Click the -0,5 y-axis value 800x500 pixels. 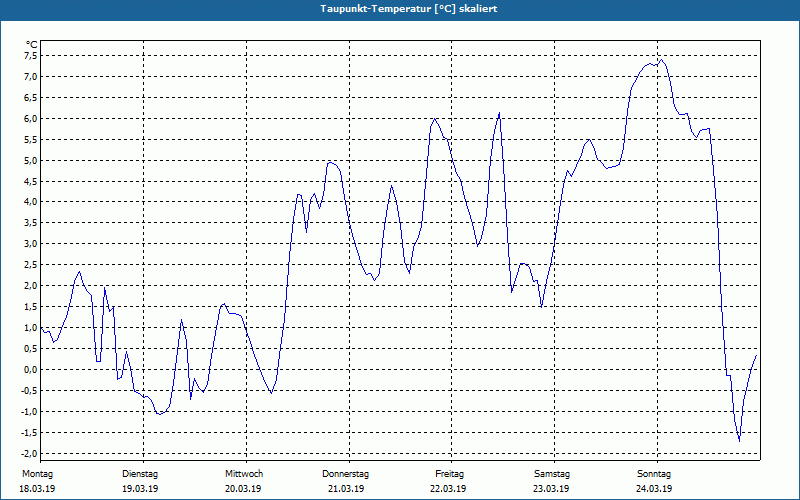pos(29,390)
